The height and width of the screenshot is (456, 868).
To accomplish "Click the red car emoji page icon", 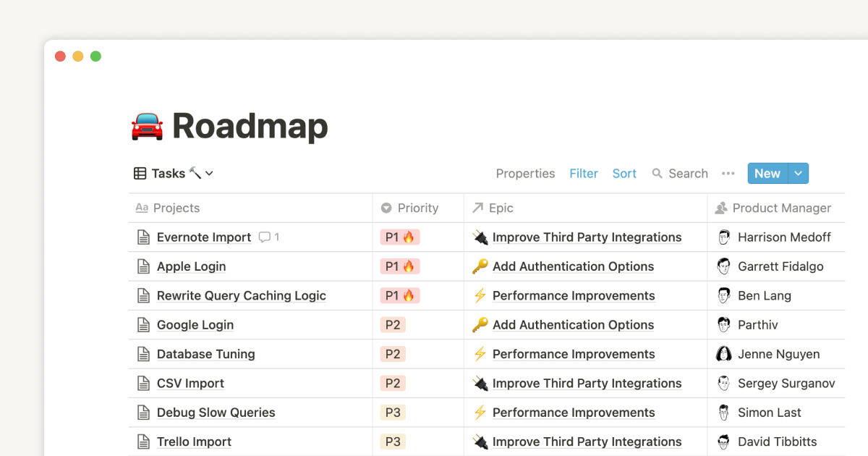I will [147, 126].
